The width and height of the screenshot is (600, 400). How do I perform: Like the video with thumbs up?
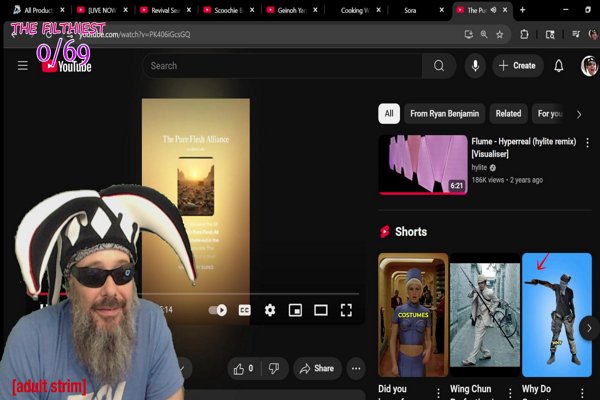[243, 368]
